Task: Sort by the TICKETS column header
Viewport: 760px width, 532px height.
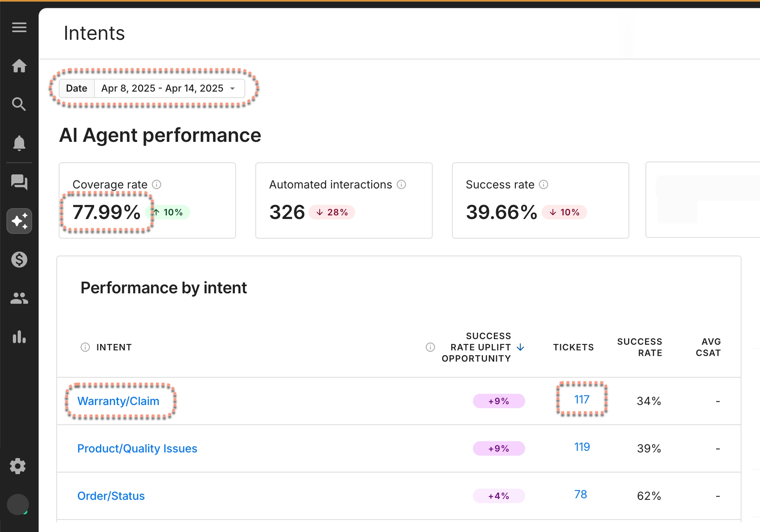Action: (573, 347)
